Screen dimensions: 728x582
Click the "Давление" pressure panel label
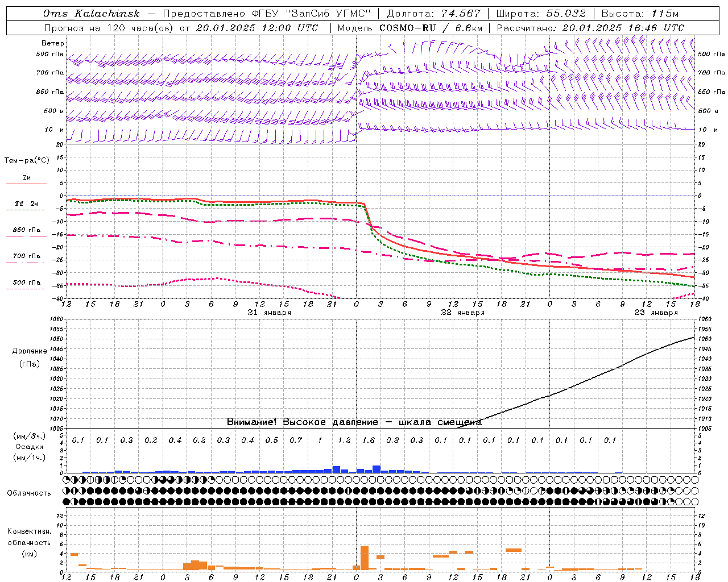point(30,351)
